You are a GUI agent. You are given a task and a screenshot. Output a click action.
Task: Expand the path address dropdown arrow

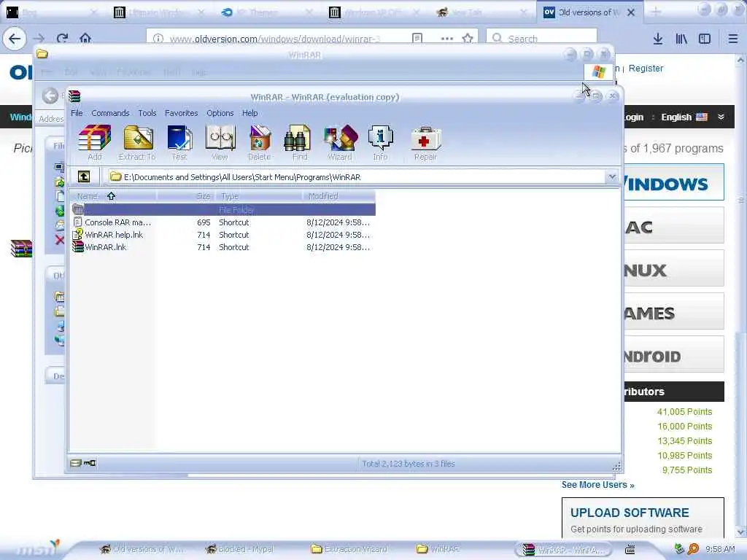[612, 176]
